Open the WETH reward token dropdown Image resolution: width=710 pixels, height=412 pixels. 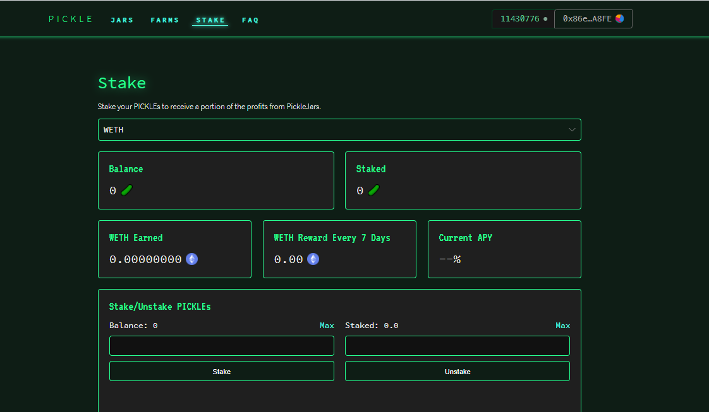[x=340, y=130]
